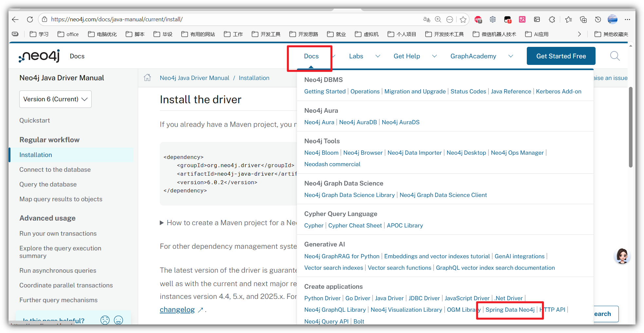Image resolution: width=644 pixels, height=333 pixels.
Task: Open the Docs navigation menu
Action: [x=311, y=56]
